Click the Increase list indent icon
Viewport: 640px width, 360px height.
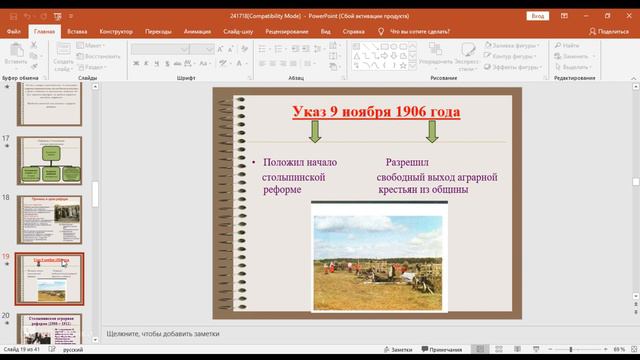click(305, 49)
